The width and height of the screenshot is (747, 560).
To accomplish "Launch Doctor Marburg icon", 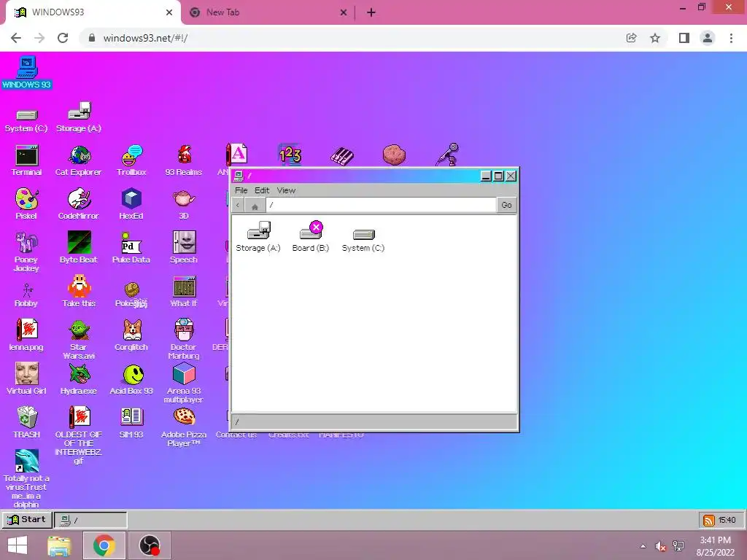I will [184, 339].
